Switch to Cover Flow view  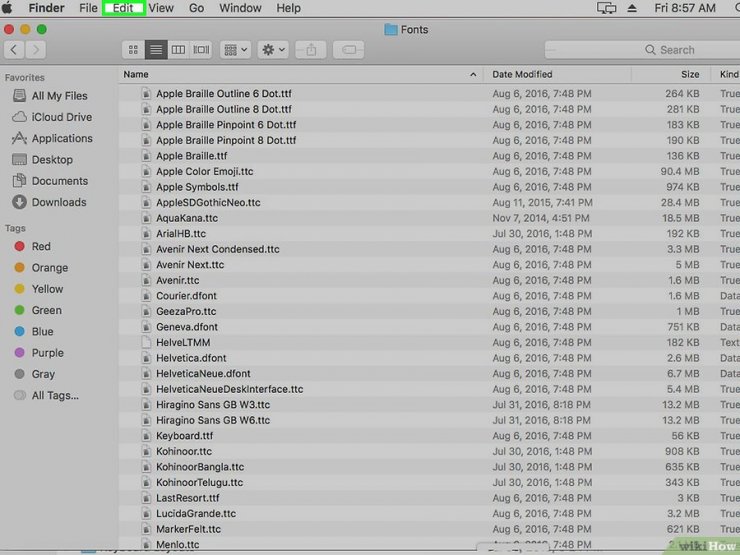pyautogui.click(x=201, y=50)
